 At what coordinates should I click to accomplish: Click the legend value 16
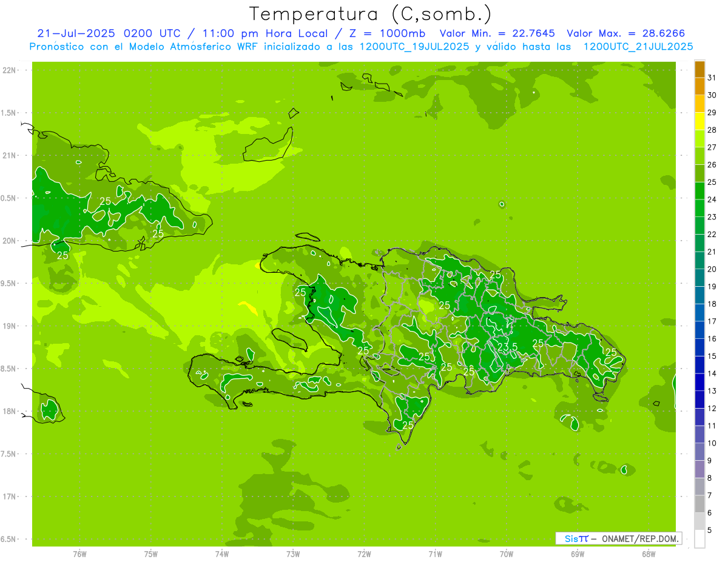[x=712, y=339]
